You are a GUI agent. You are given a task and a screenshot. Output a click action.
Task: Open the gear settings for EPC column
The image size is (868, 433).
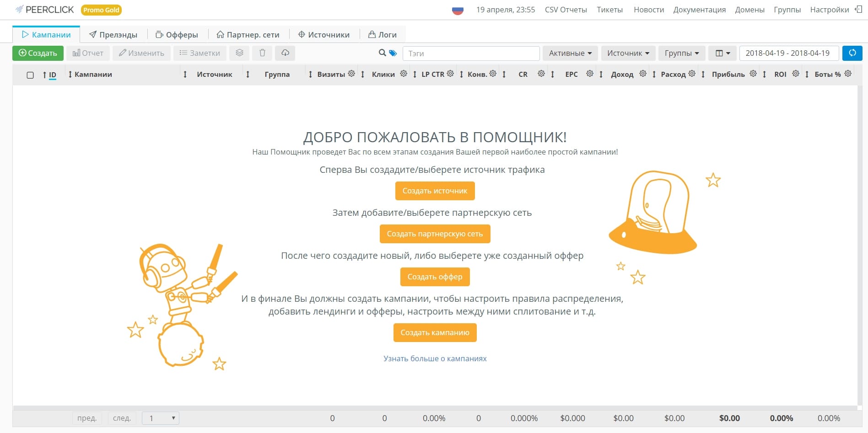tap(590, 74)
